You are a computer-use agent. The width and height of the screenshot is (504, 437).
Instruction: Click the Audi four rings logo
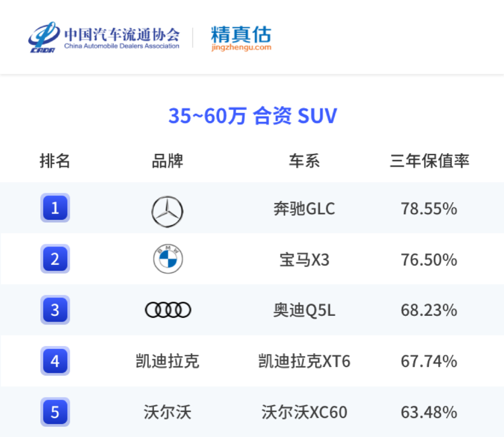(x=168, y=310)
